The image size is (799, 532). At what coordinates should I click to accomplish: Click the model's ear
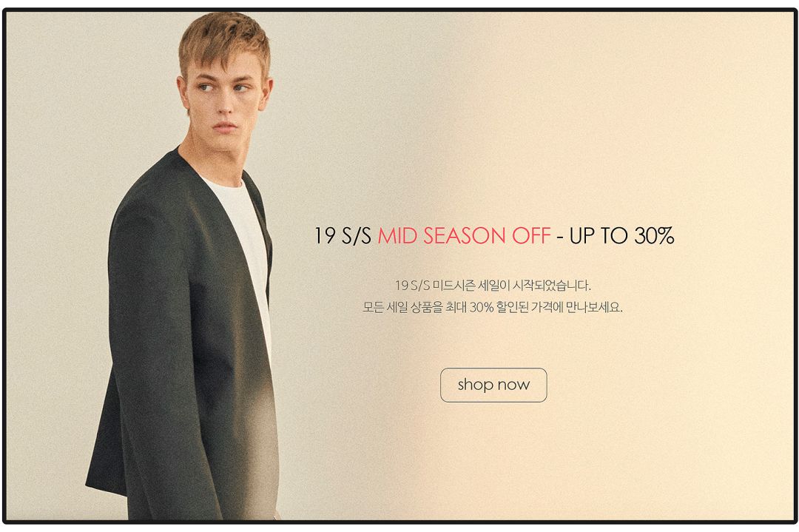(266, 92)
